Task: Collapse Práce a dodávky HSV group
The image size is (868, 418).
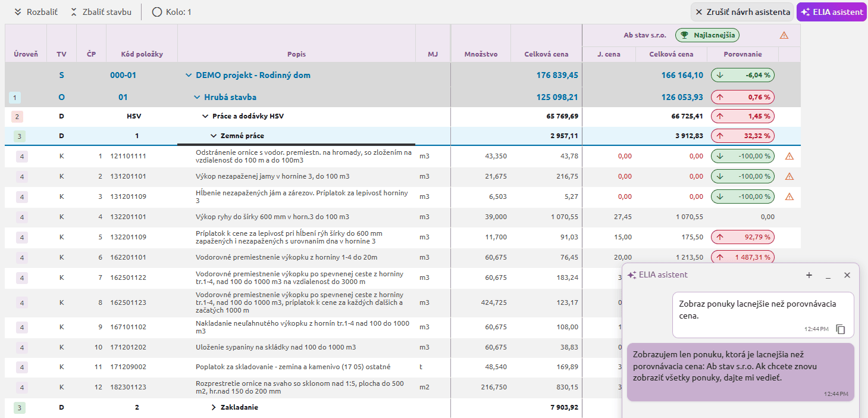Action: (205, 116)
